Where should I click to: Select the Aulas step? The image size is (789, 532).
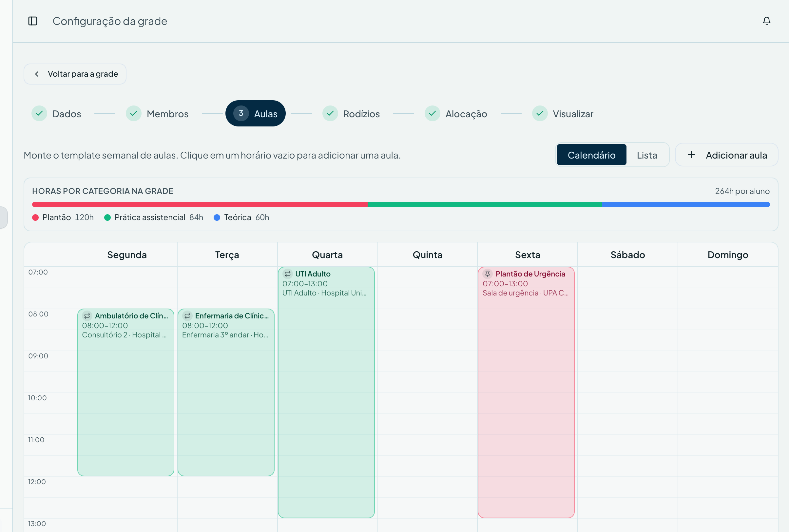pyautogui.click(x=256, y=113)
